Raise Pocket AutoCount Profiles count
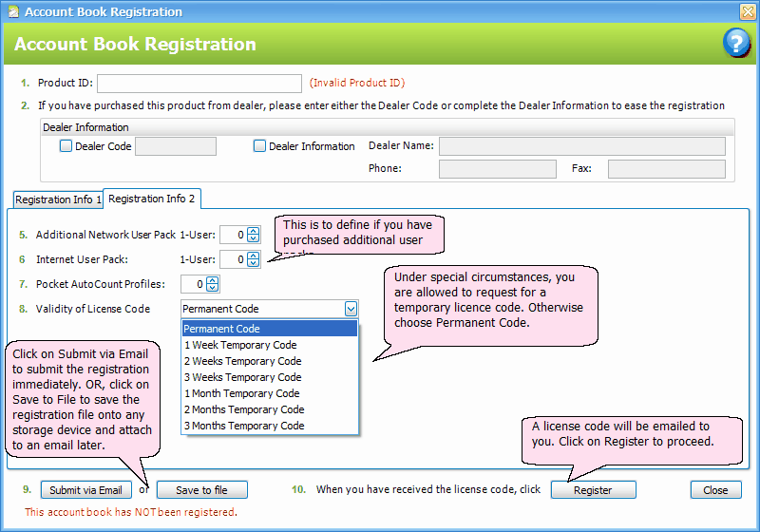Screen dimensions: 760x532 [212, 280]
